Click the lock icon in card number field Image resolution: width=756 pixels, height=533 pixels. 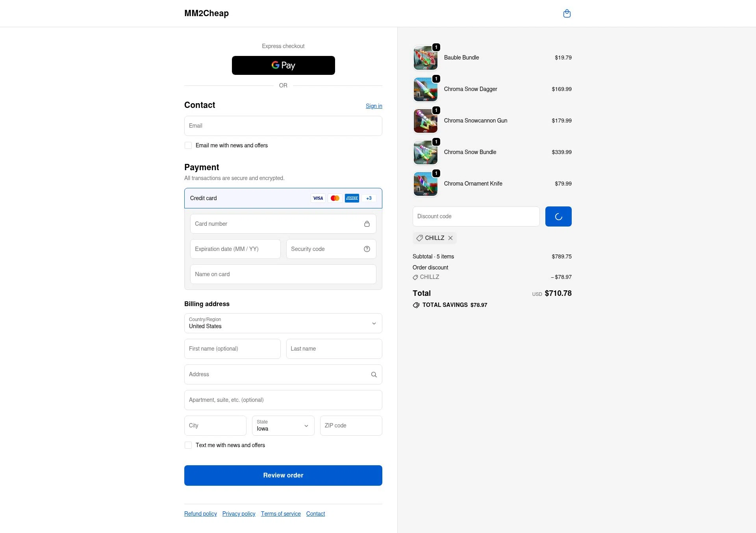[367, 223]
